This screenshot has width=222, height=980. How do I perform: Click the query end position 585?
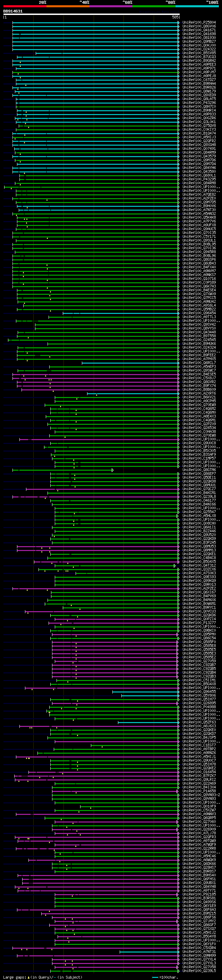[175, 17]
